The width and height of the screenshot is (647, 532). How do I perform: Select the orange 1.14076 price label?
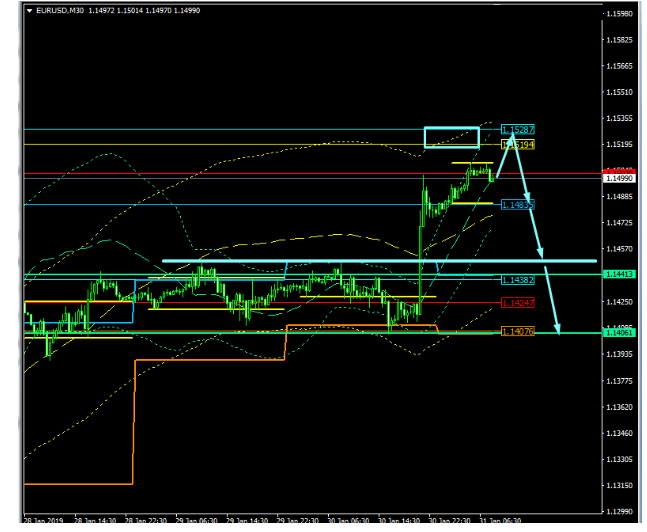tap(518, 331)
